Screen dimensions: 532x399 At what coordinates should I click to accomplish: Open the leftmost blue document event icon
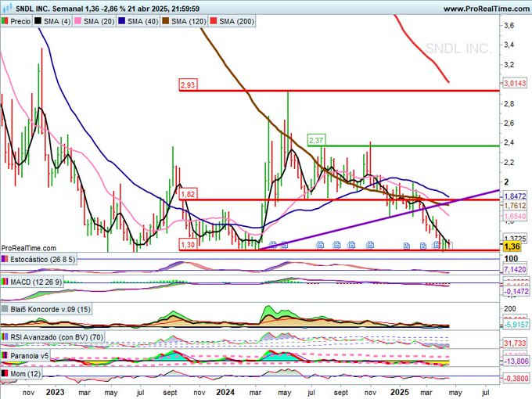coord(272,244)
